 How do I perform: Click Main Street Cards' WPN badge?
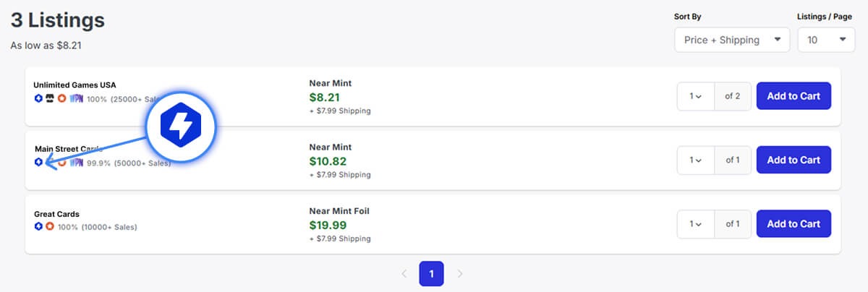76,163
